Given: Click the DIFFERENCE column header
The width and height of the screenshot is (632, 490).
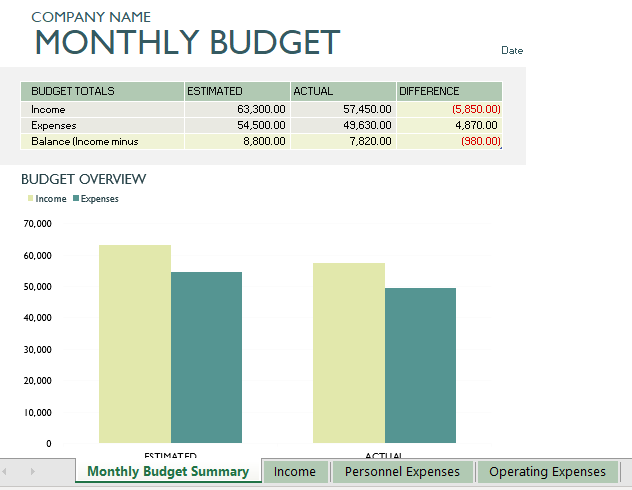Looking at the screenshot, I should tap(449, 91).
